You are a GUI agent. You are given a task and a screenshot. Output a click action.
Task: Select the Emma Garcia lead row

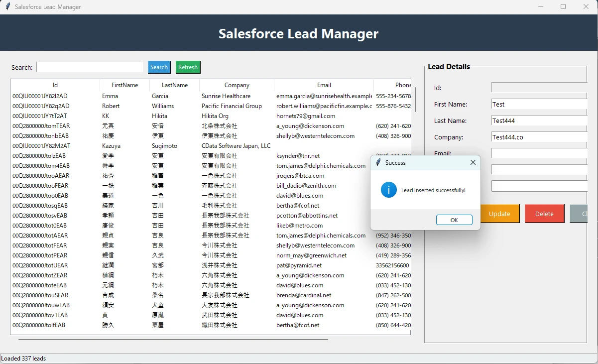[149, 96]
